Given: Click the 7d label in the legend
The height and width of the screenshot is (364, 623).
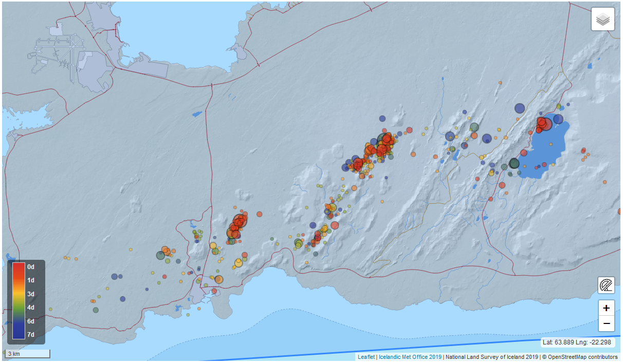Looking at the screenshot, I should (31, 335).
